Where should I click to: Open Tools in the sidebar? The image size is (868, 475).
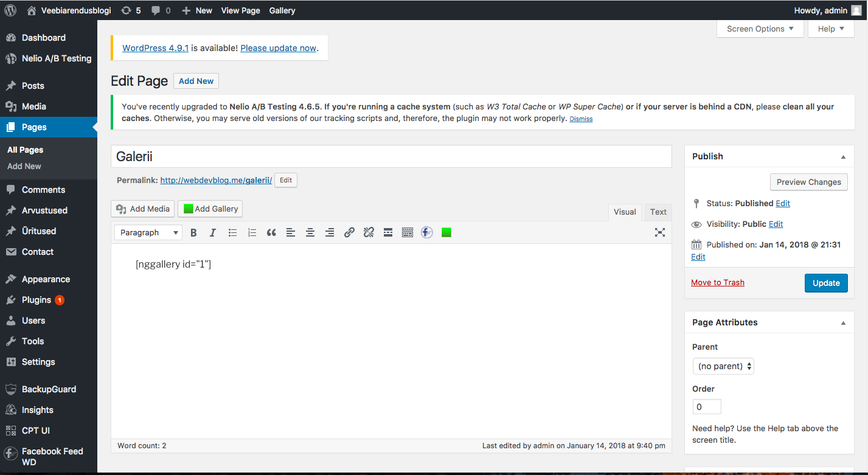[49, 341]
